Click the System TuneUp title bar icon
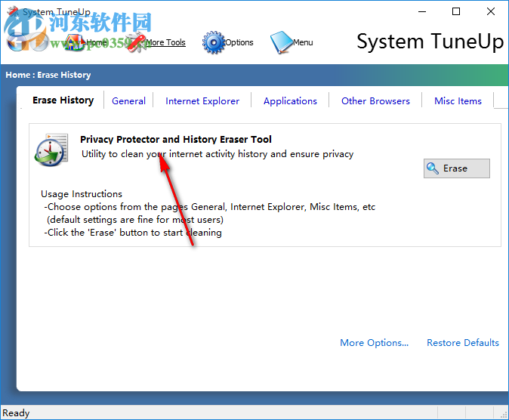This screenshot has width=509, height=420. click(x=13, y=11)
